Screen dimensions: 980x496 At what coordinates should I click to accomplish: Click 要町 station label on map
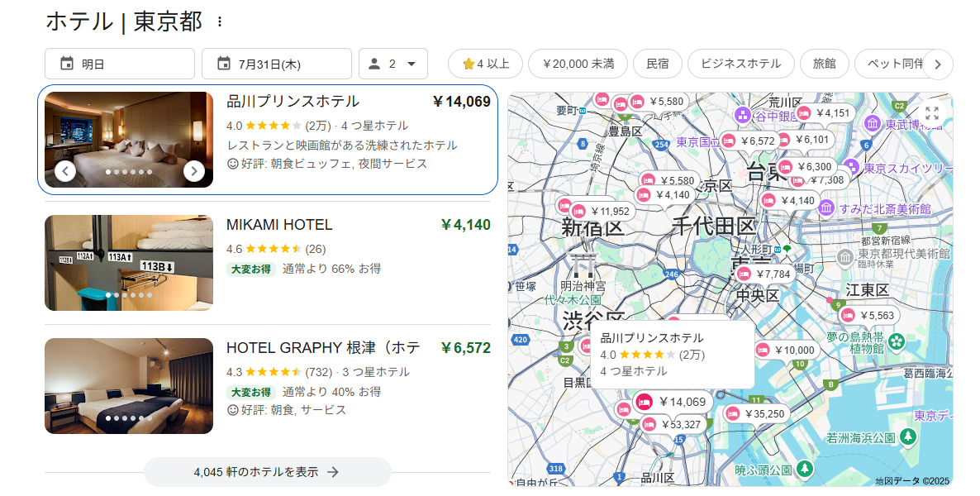[x=567, y=110]
